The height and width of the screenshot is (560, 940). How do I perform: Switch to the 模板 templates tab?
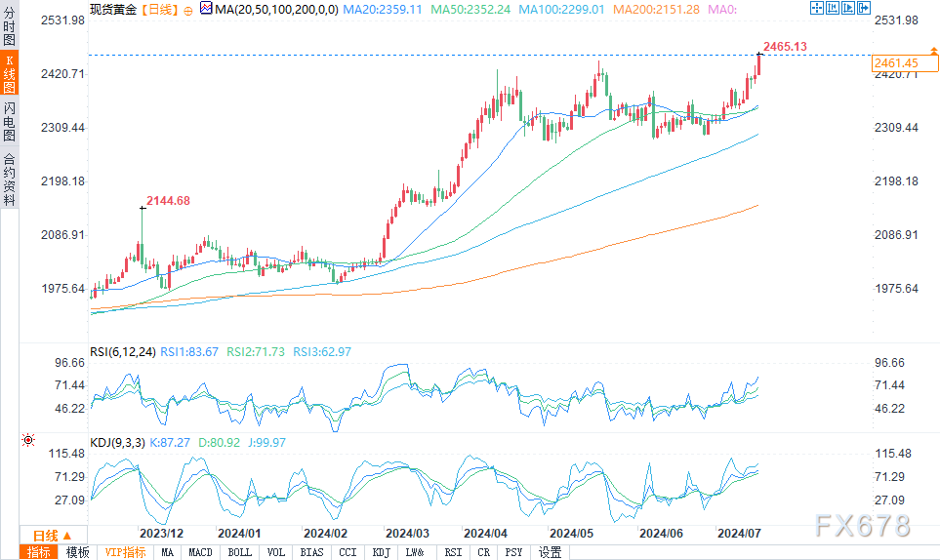(77, 552)
